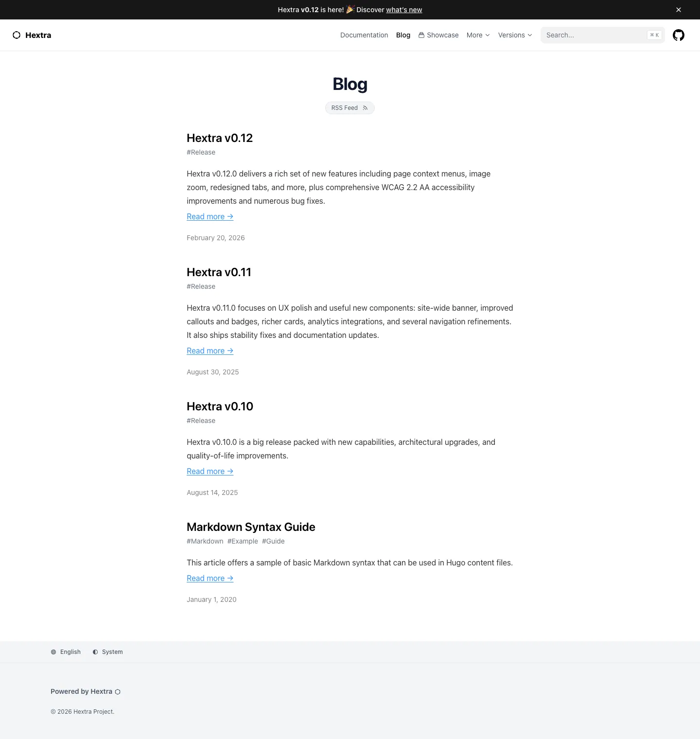Click Read more under Hextra v0.11
The image size is (700, 739).
[x=210, y=351]
